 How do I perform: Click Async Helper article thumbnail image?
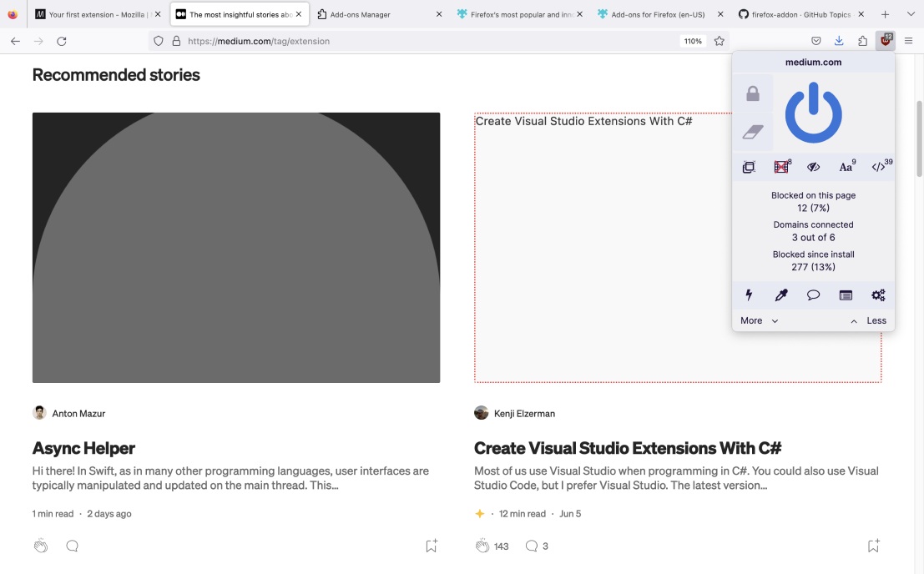point(236,247)
